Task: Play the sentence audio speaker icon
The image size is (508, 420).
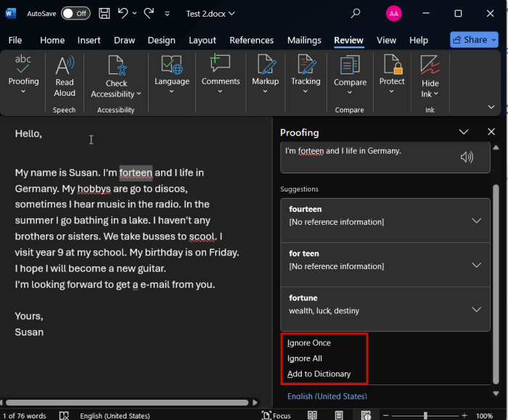Action: (x=467, y=157)
